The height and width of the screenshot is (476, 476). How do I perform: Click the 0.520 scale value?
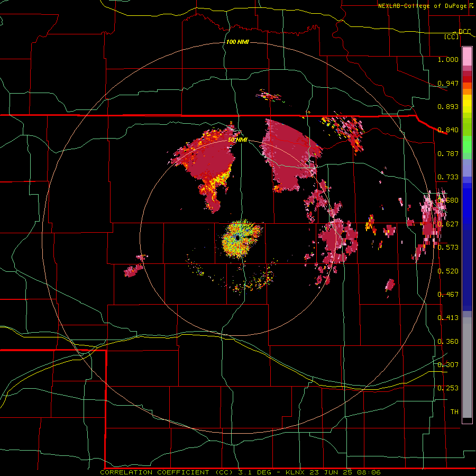coord(448,271)
